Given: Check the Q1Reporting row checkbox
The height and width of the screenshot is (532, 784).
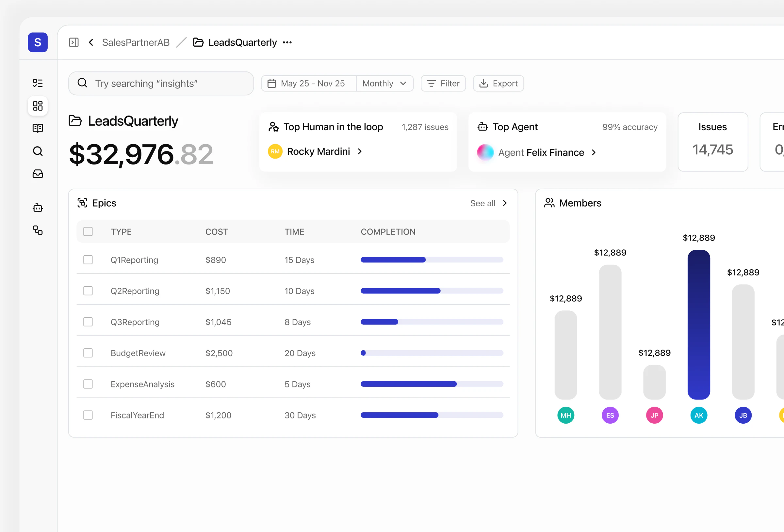Looking at the screenshot, I should click(88, 260).
